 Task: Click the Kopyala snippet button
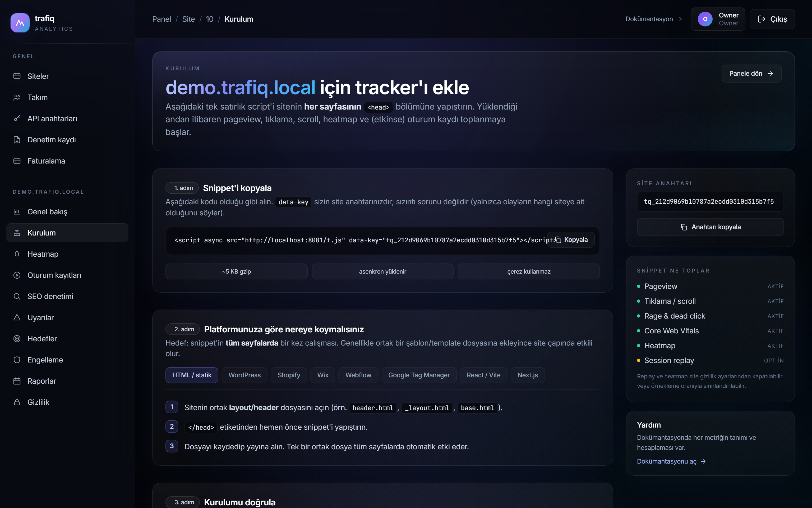coord(571,240)
